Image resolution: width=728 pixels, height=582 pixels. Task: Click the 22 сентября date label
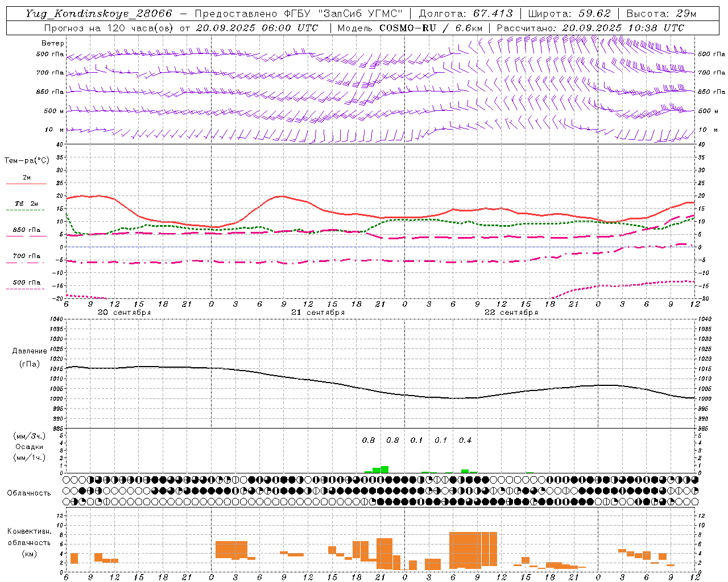click(511, 313)
